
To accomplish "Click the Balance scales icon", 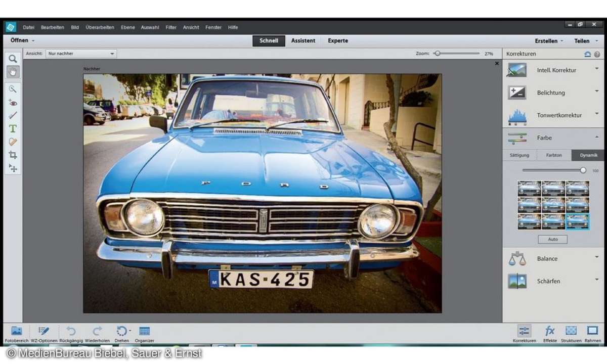I will (x=517, y=258).
